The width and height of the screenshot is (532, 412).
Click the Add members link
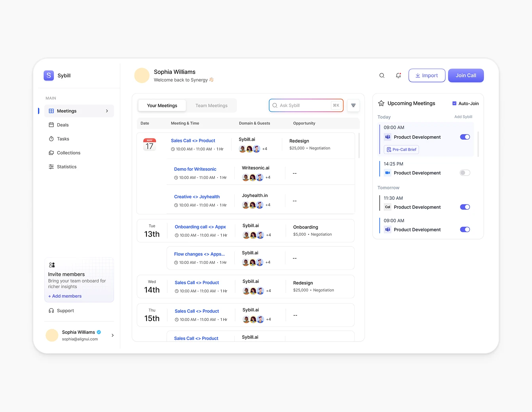coord(65,296)
